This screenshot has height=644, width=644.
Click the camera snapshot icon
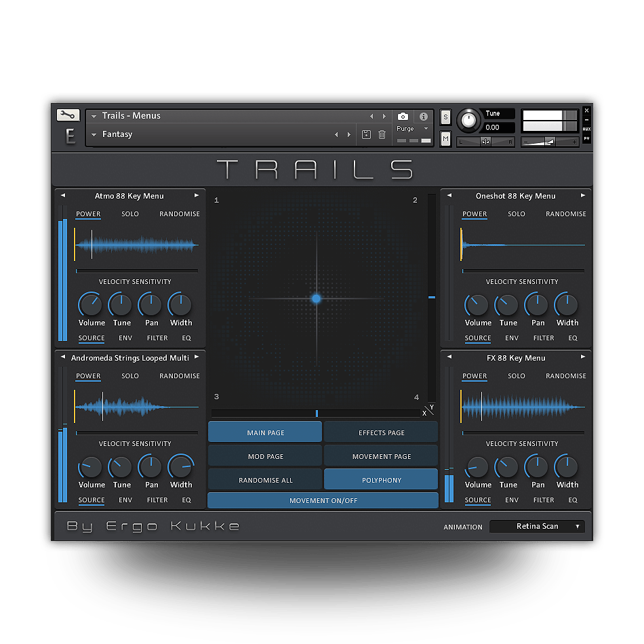pyautogui.click(x=403, y=117)
